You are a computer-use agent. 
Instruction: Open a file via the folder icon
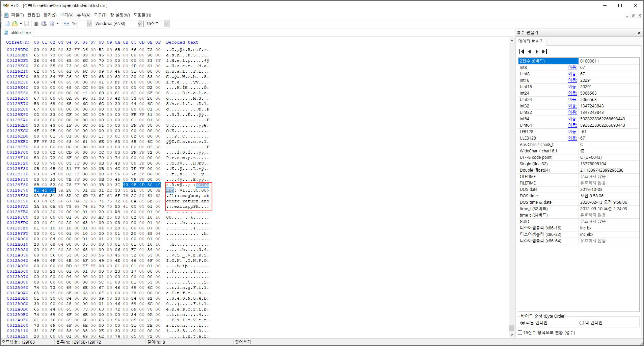(15, 24)
